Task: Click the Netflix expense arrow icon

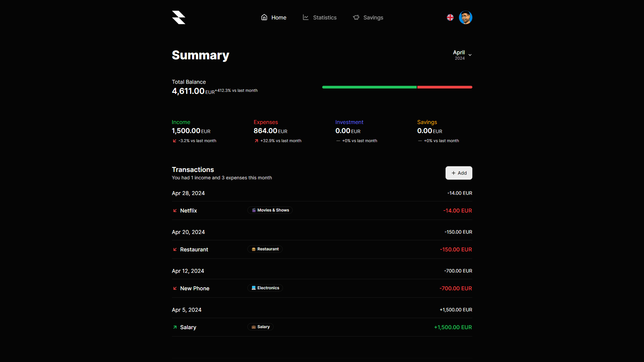Action: [175, 210]
